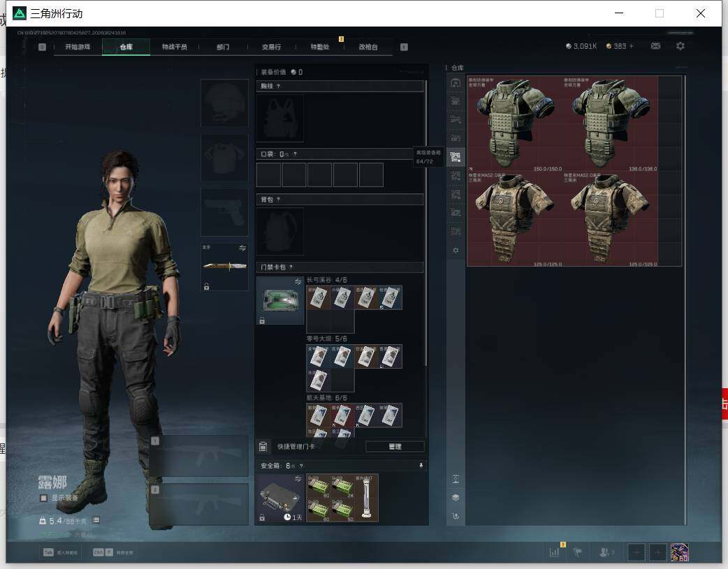
Task: Expand the 门禁卡包 section header
Action: coord(340,267)
